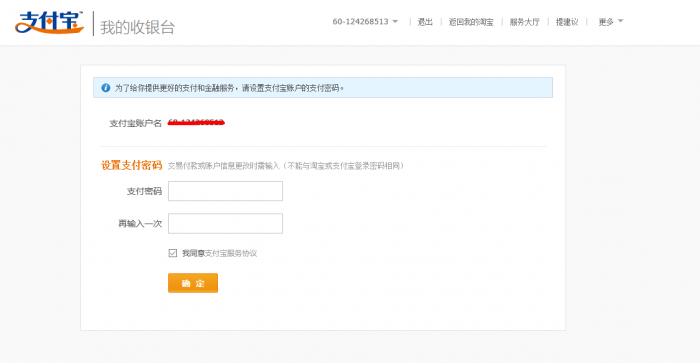Click the 提建议 link
This screenshot has height=363, width=700.
tap(567, 22)
